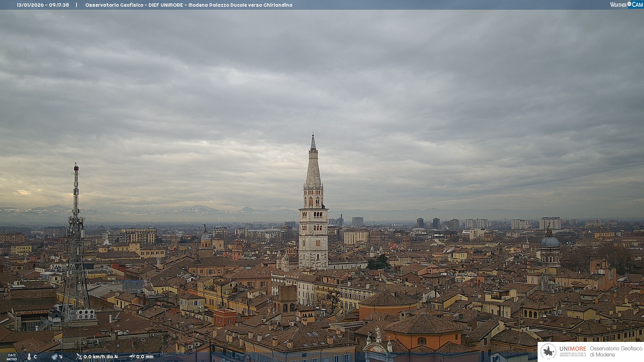Click the humidity percent symbol
The width and height of the screenshot is (644, 362).
(x=61, y=357)
